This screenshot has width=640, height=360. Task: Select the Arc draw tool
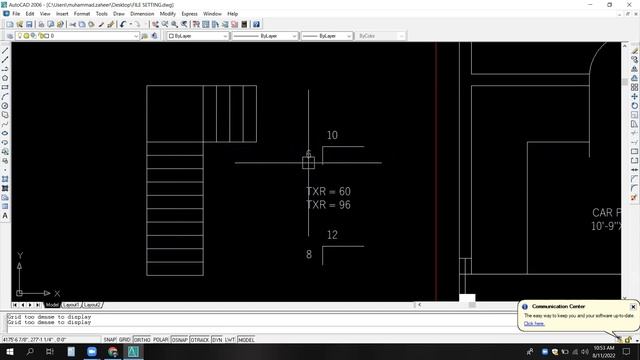[x=5, y=97]
